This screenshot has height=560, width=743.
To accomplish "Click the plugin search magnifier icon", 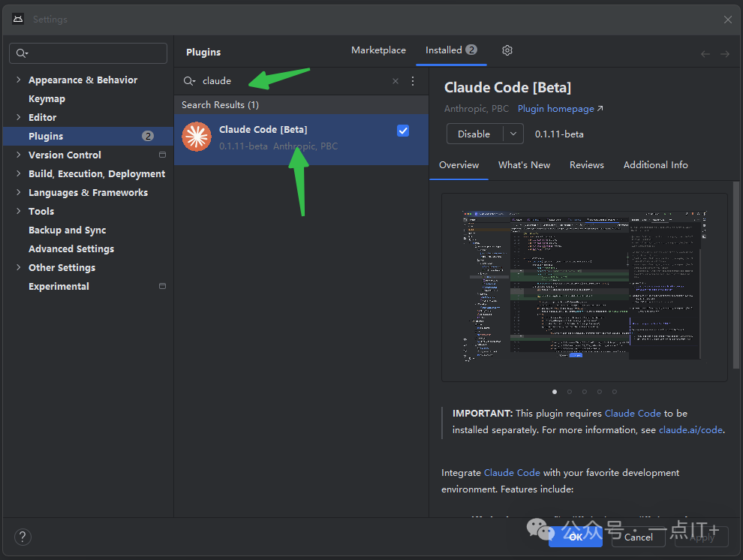I will click(x=189, y=81).
